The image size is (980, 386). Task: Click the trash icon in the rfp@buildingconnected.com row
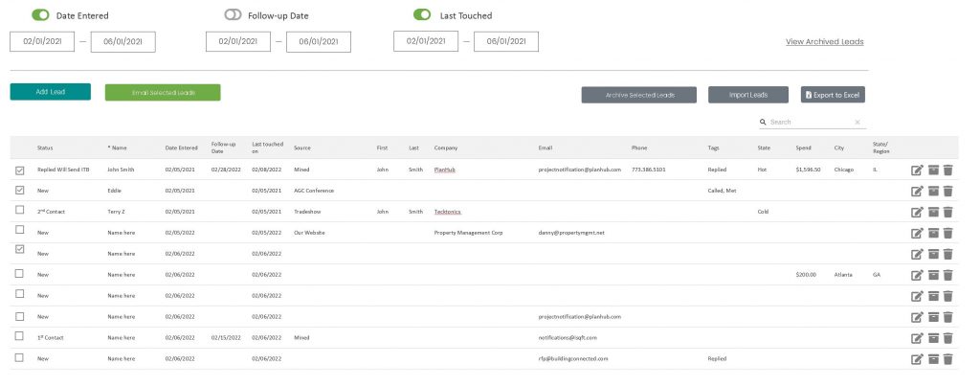click(948, 359)
